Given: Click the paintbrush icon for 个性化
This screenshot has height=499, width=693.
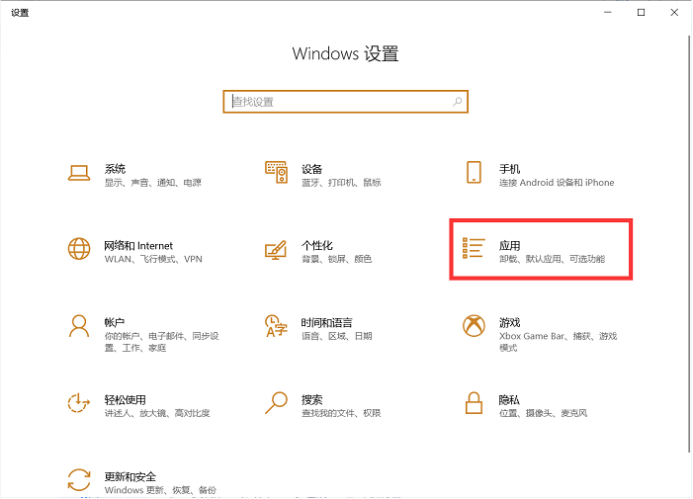Looking at the screenshot, I should click(276, 250).
